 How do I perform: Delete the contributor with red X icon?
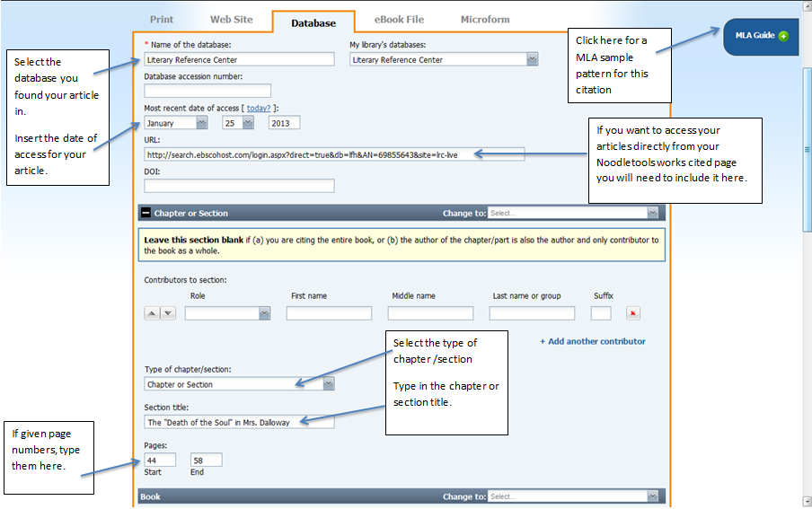point(632,313)
